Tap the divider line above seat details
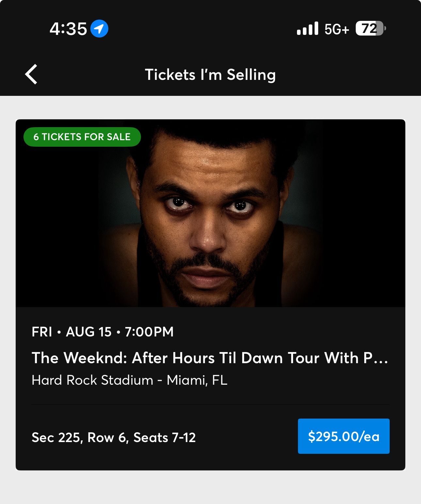This screenshot has width=421, height=504. (210, 404)
